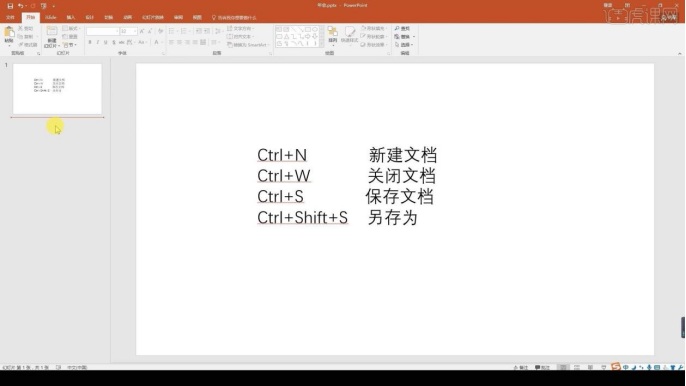This screenshot has width=686, height=386.
Task: Toggle Underline formatting
Action: coord(105,42)
